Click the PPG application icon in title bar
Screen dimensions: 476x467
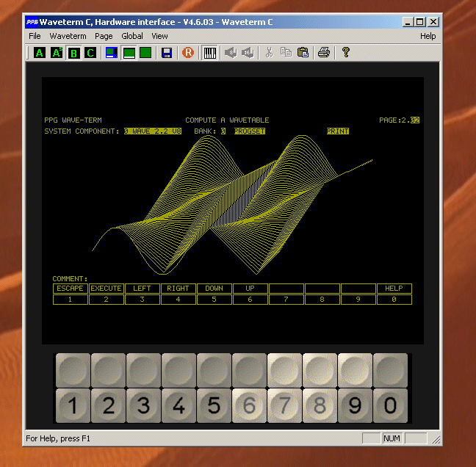point(32,22)
